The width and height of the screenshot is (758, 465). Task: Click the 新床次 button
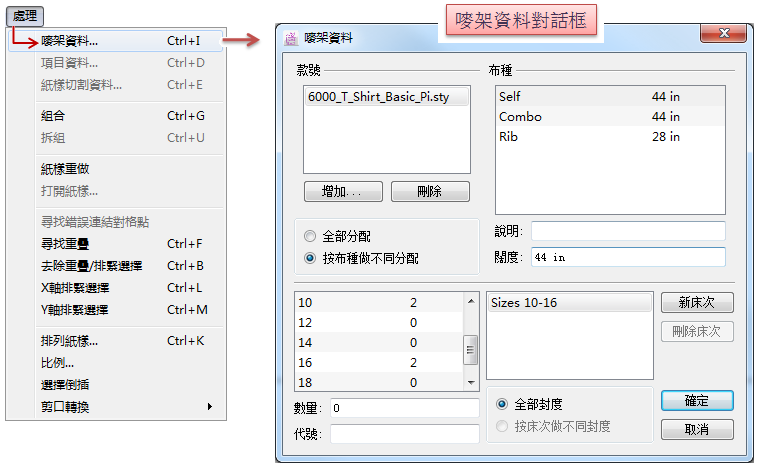[x=697, y=303]
